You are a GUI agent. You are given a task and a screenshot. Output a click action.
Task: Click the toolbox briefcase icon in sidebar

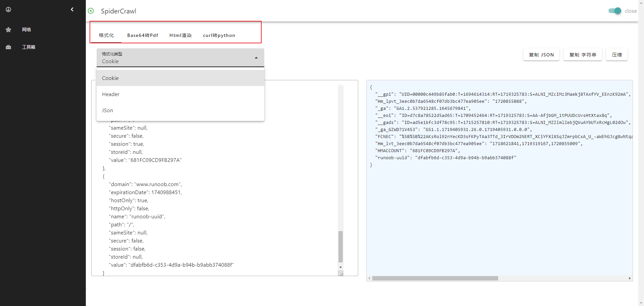click(x=8, y=47)
